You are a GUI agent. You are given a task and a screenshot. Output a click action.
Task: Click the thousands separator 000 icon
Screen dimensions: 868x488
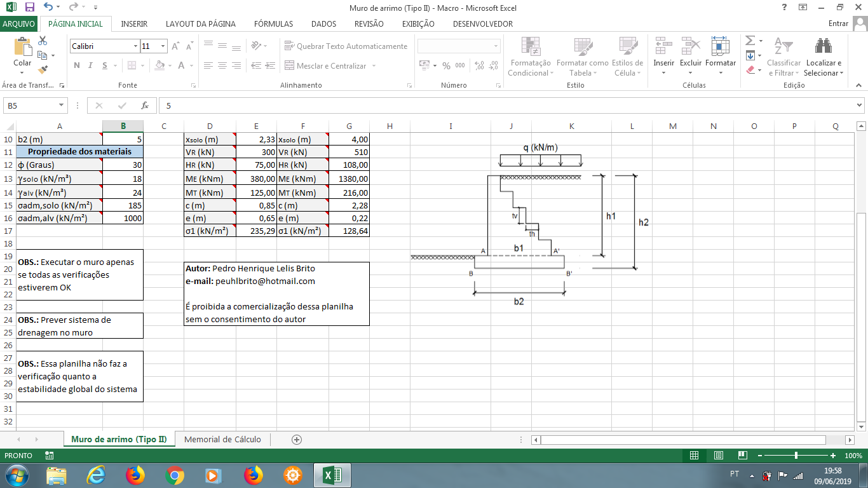click(460, 65)
